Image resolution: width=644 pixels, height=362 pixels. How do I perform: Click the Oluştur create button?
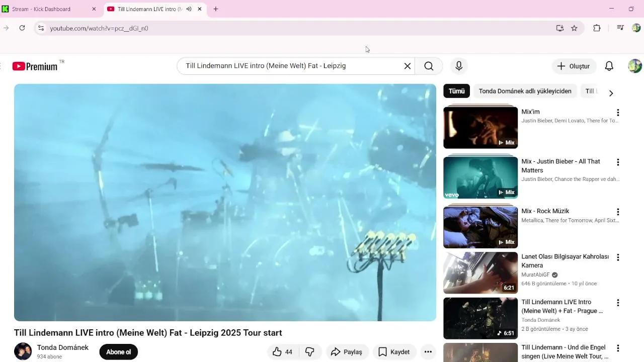574,66
